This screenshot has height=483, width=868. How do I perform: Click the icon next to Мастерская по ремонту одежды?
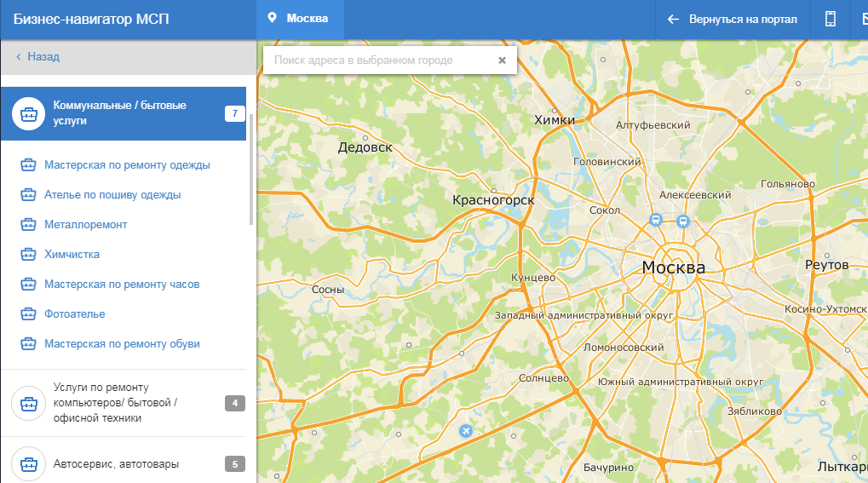(28, 165)
